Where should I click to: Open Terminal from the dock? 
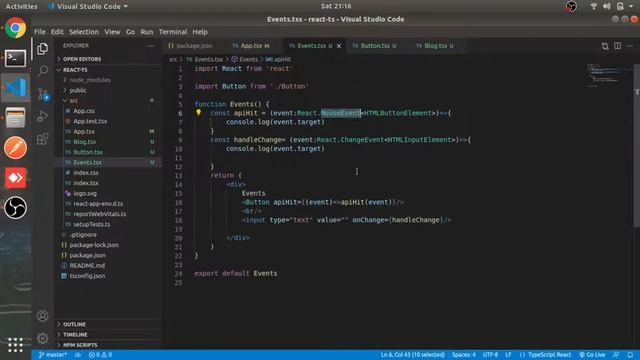point(16,58)
